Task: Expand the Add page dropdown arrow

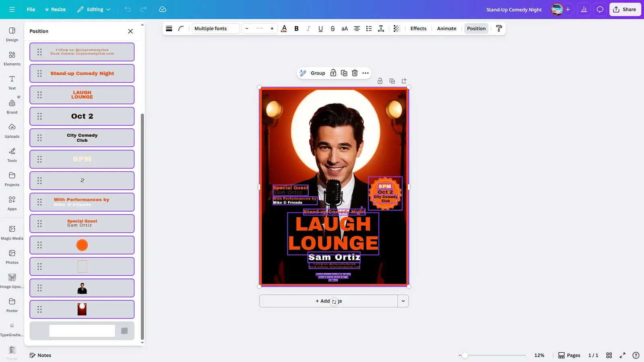Action: [403, 301]
